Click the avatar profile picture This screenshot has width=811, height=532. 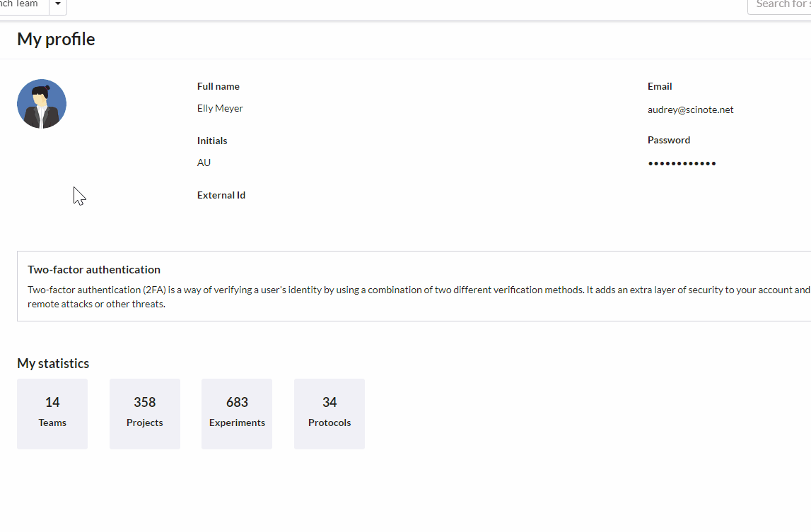click(x=41, y=103)
